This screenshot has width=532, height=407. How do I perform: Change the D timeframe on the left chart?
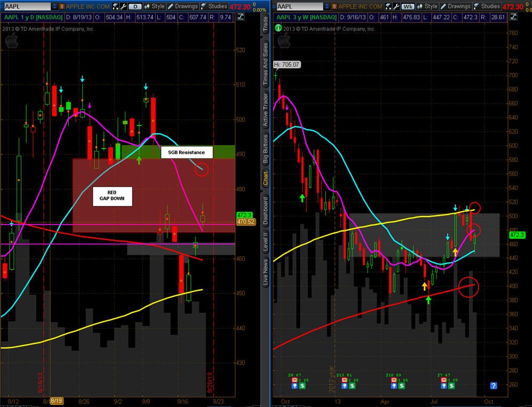coord(135,6)
